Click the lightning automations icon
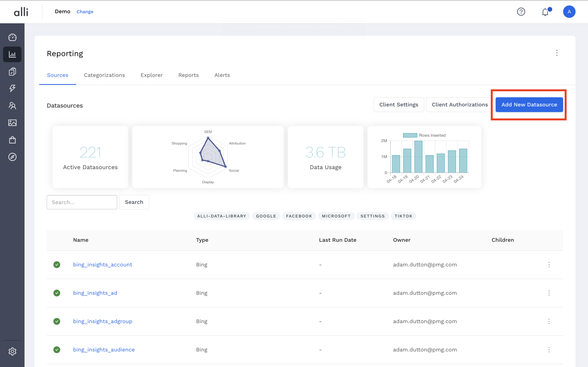 [x=12, y=88]
